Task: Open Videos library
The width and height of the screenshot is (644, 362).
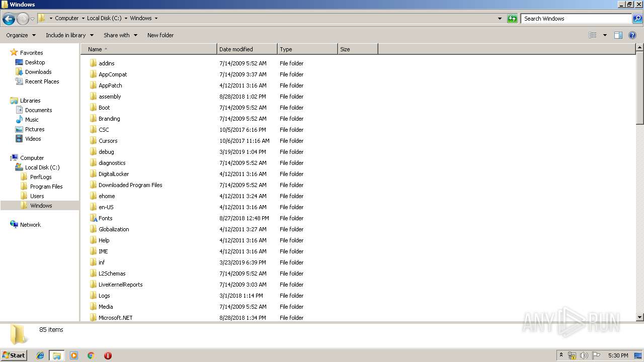Action: pos(33,139)
